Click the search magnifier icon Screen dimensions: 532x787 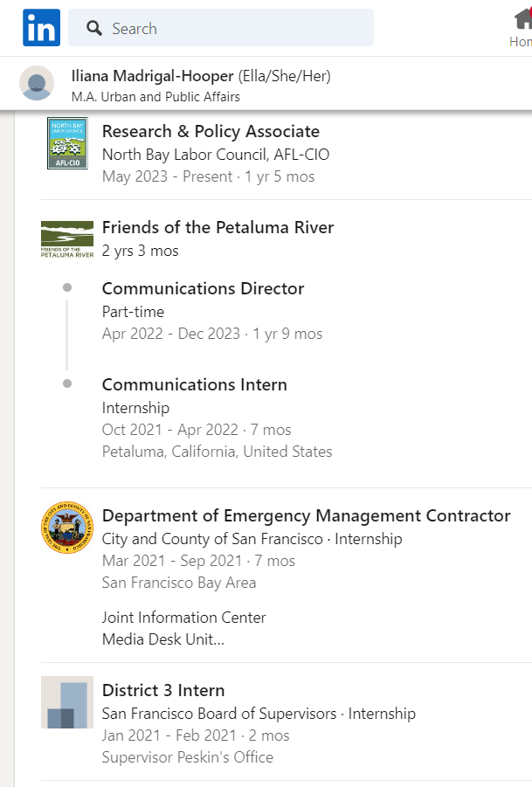93,28
